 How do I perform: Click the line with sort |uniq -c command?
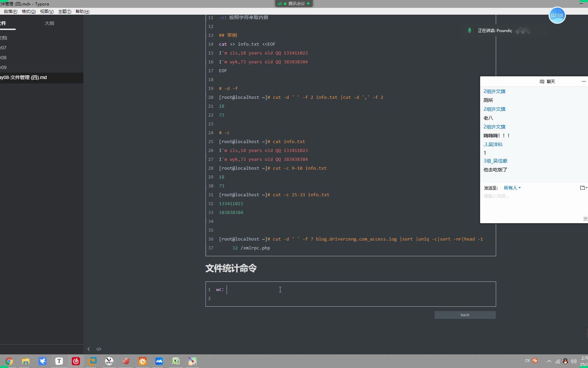click(x=351, y=239)
